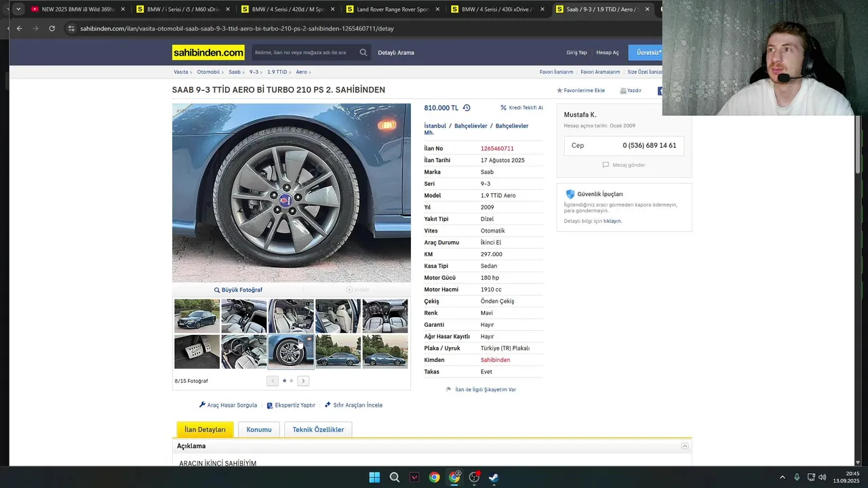
Task: Click the blue Ücretsiz button
Action: coord(646,52)
